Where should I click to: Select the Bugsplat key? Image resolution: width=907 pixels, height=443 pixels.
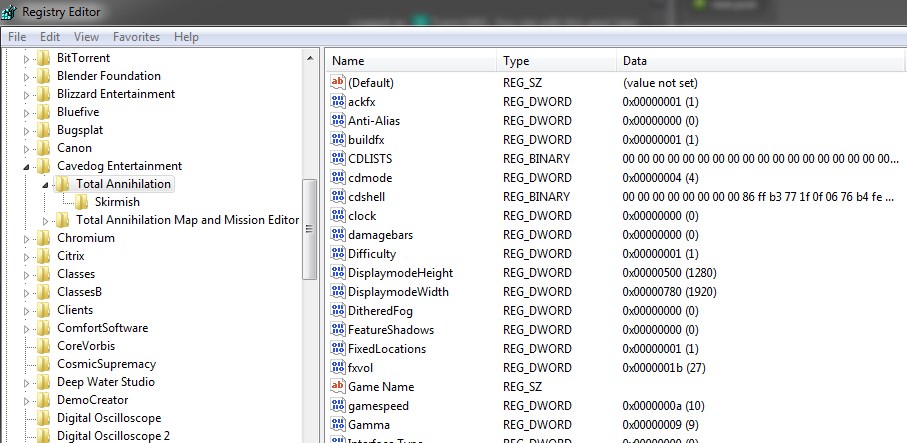pos(80,130)
